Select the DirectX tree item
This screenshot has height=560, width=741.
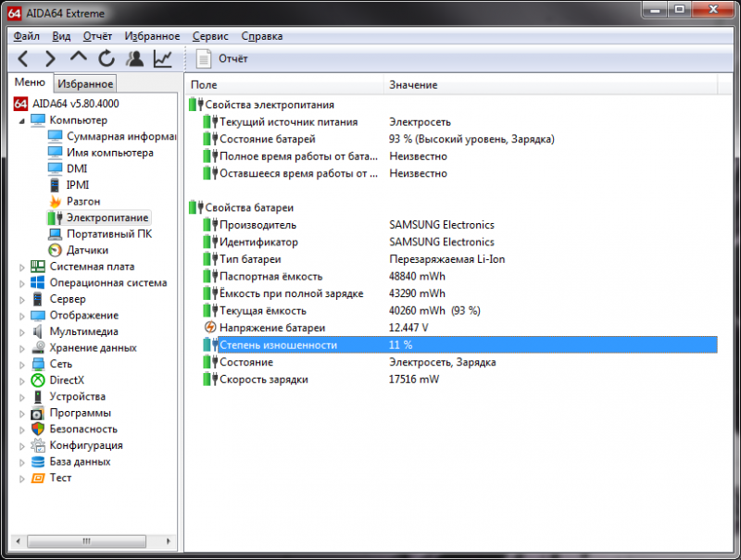tap(67, 380)
